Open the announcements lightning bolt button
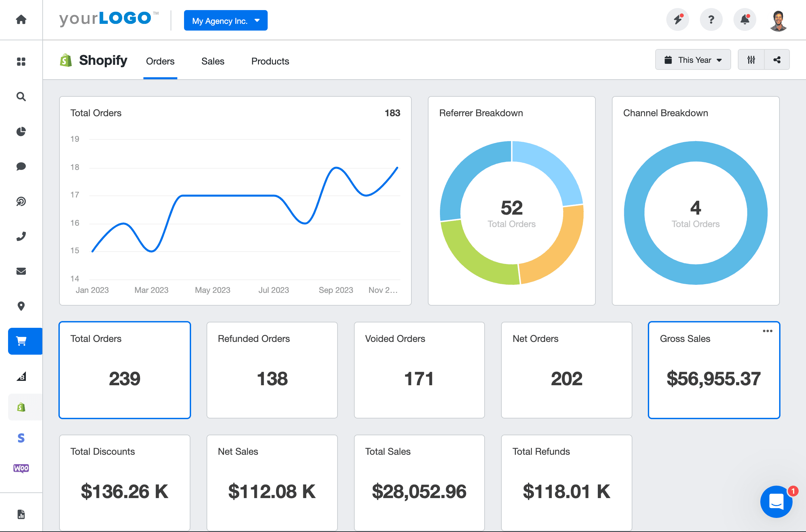 point(677,20)
